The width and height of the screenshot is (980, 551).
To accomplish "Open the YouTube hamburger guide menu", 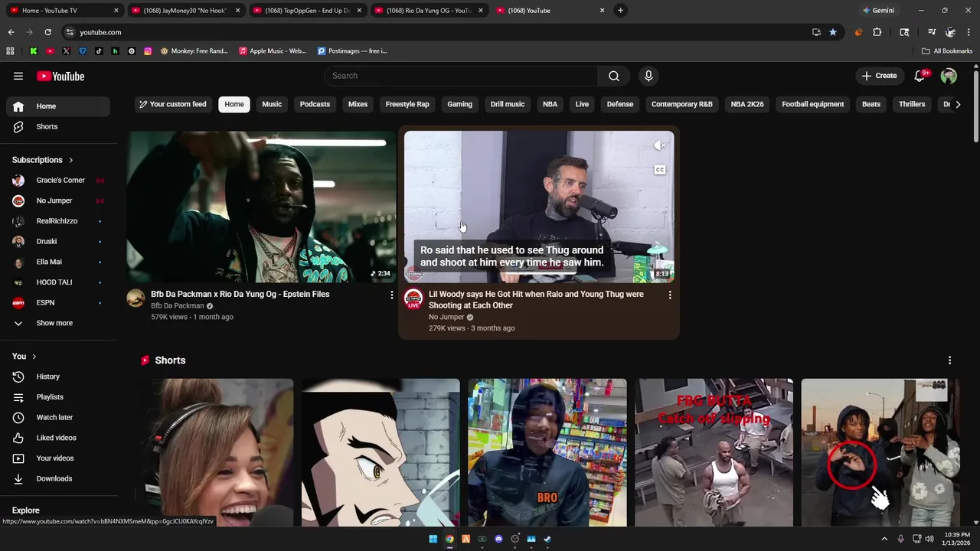I will (x=18, y=76).
